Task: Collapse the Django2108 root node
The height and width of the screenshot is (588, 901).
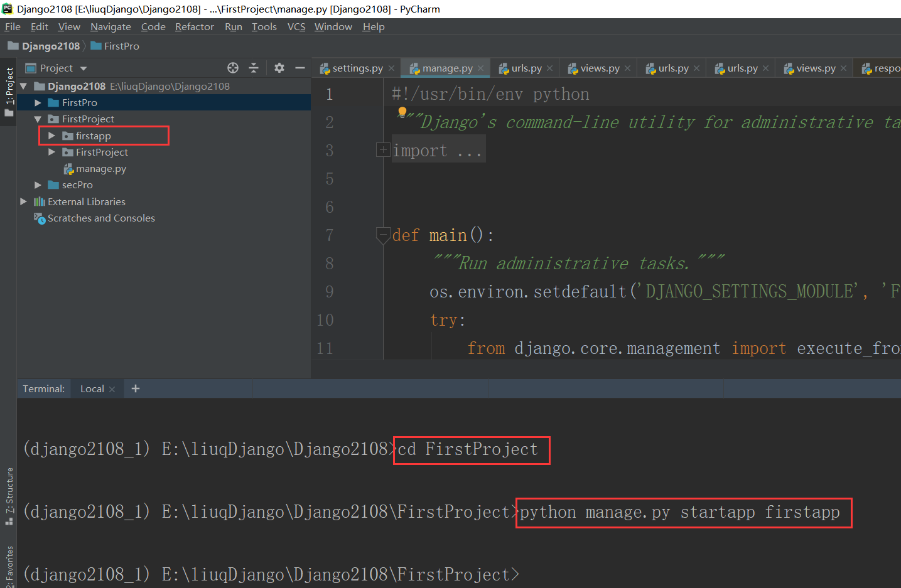Action: [23, 86]
